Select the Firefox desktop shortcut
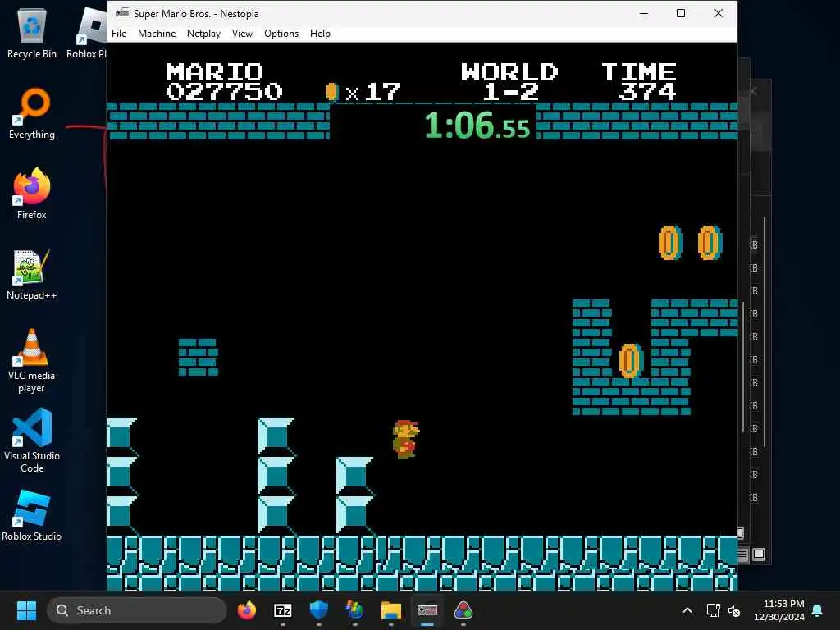This screenshot has height=630, width=840. tap(32, 194)
